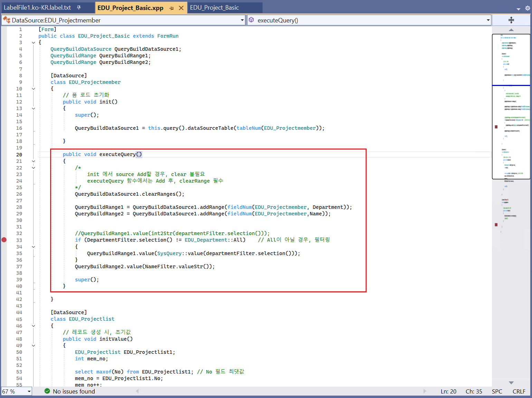Collapse the class body at line 3

[x=34, y=43]
